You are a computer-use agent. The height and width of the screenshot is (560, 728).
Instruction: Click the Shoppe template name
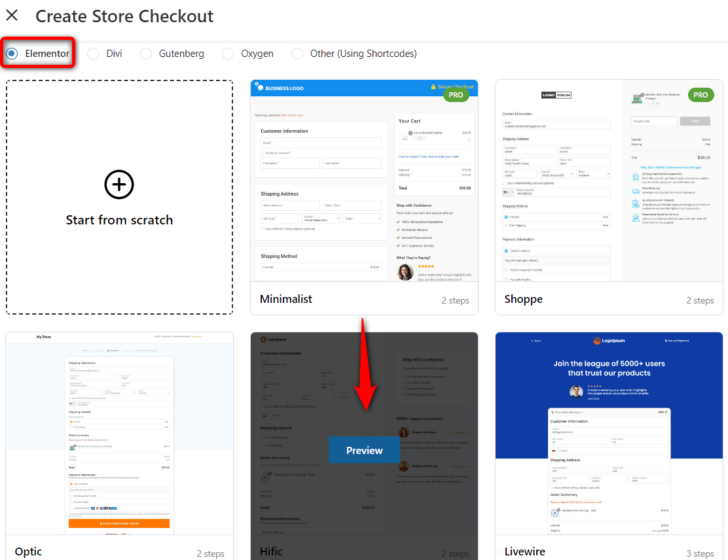pos(524,299)
